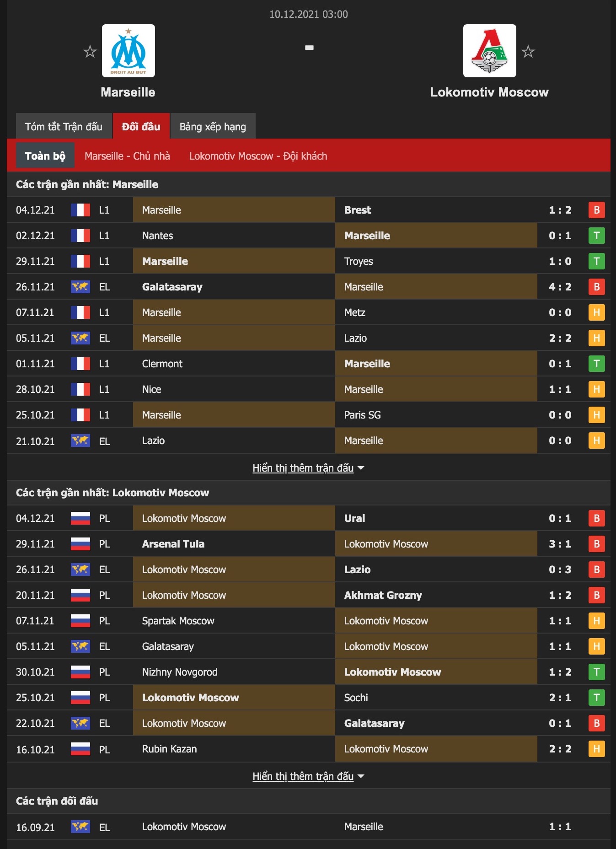Click the Marseille name under the logo

click(128, 92)
